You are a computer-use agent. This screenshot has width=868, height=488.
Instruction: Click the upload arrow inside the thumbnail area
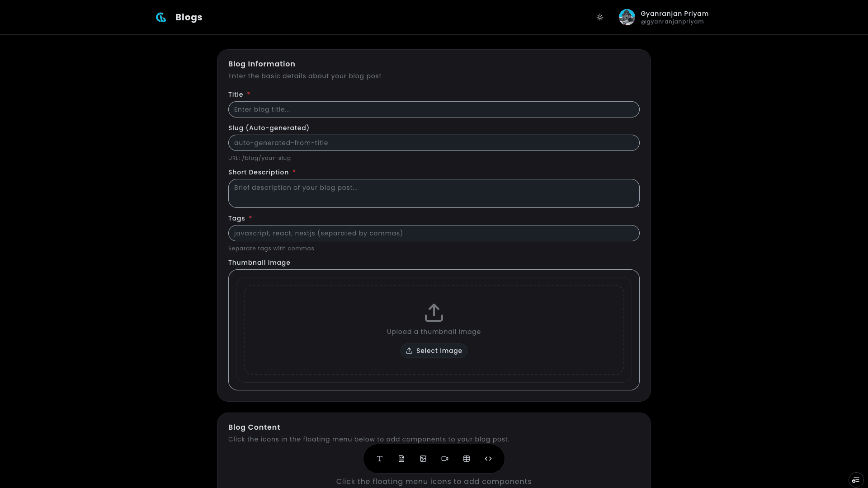click(x=434, y=312)
